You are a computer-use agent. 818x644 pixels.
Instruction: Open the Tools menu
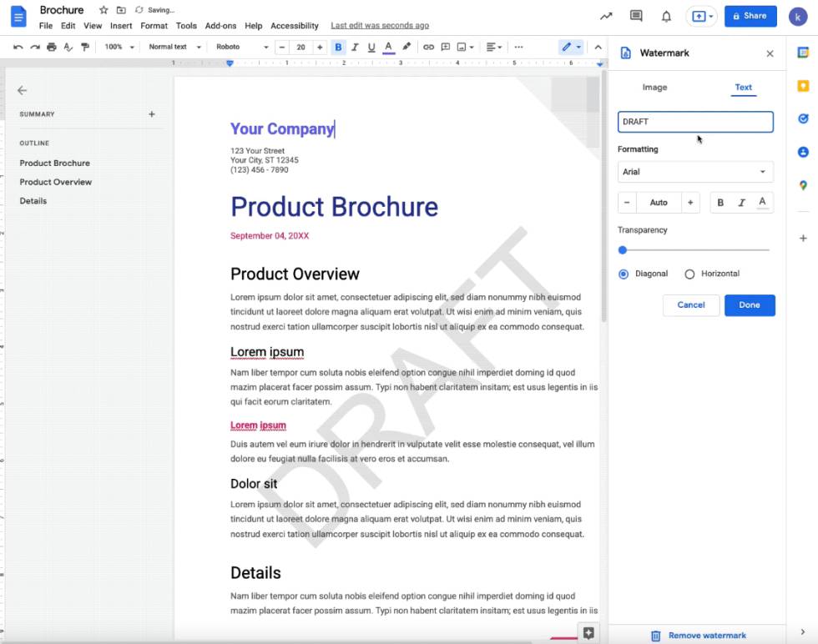coord(186,26)
